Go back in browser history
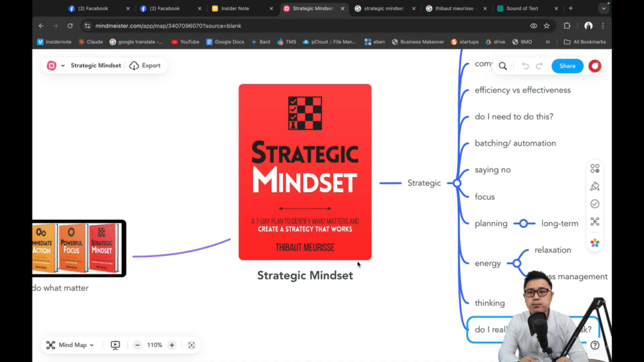This screenshot has width=644, height=362. click(42, 26)
